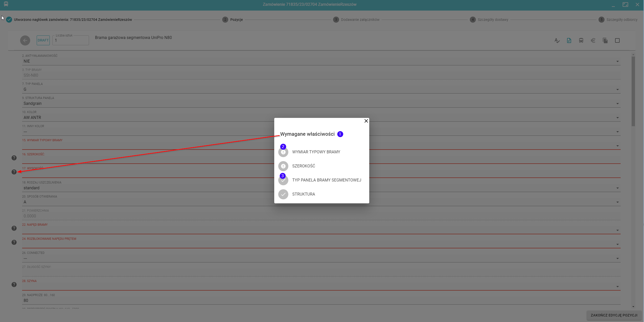
Task: Toggle the STRUKTURA check circle in the dialog
Action: tap(283, 194)
